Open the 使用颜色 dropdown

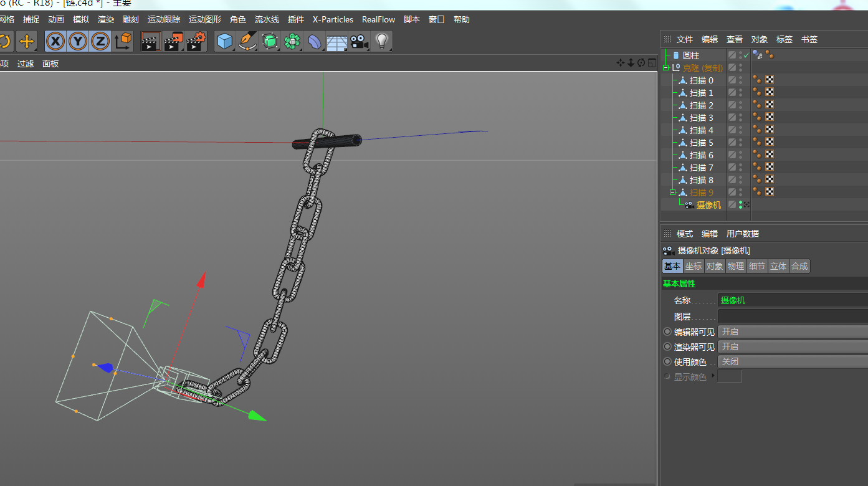click(x=791, y=362)
